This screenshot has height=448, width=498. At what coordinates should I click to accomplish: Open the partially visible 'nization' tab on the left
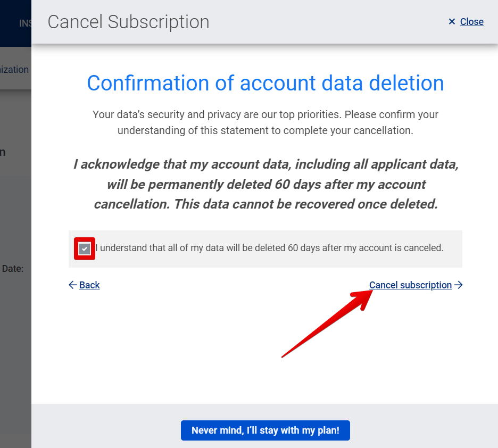(x=14, y=69)
